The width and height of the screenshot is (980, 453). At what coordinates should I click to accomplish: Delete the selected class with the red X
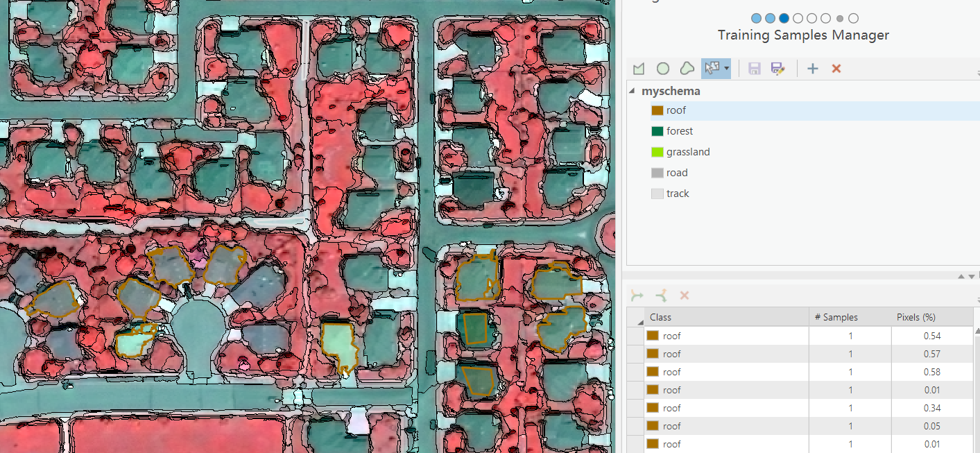[835, 68]
